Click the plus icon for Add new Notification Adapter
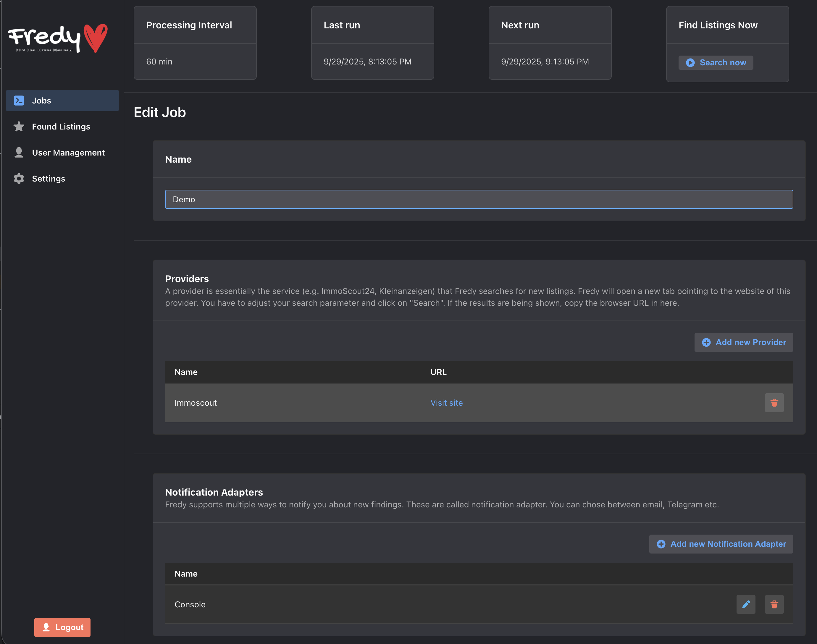The width and height of the screenshot is (817, 644). (x=661, y=544)
